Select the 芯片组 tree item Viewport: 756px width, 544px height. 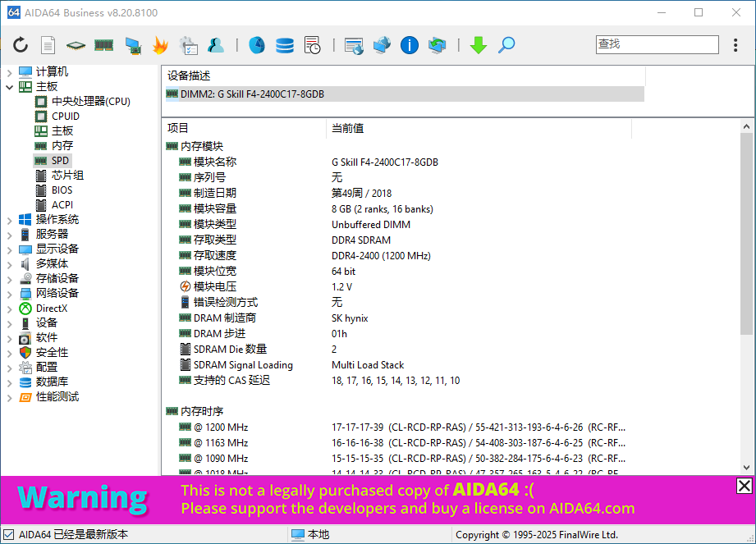67,176
